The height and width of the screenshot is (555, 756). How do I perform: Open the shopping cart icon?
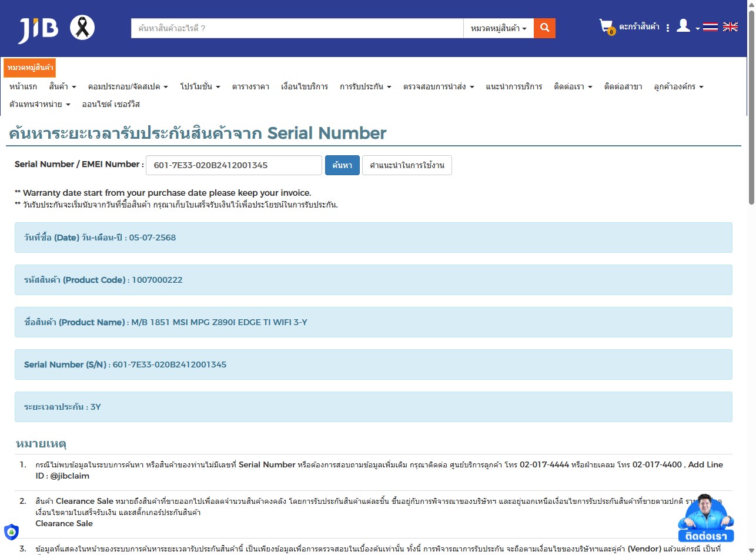(606, 26)
